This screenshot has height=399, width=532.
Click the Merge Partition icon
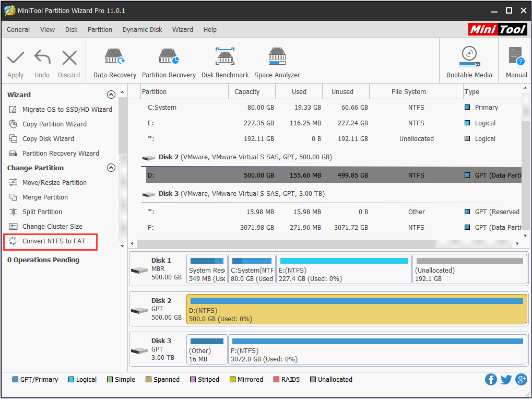[x=13, y=197]
